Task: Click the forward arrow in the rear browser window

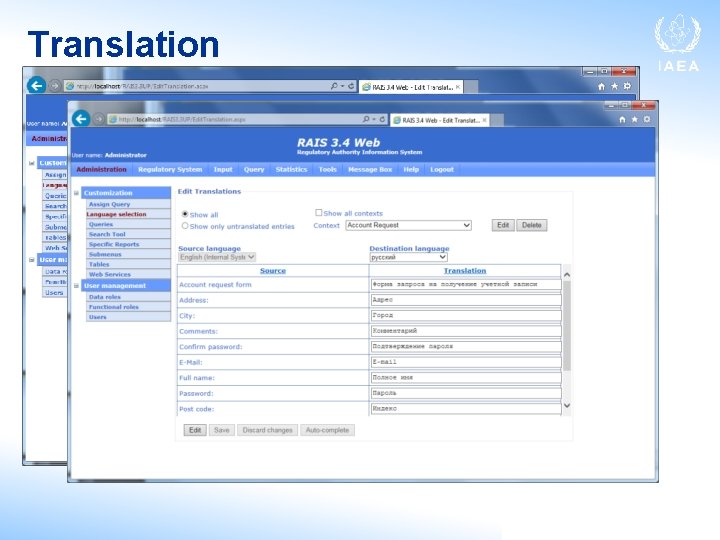Action: (x=54, y=86)
